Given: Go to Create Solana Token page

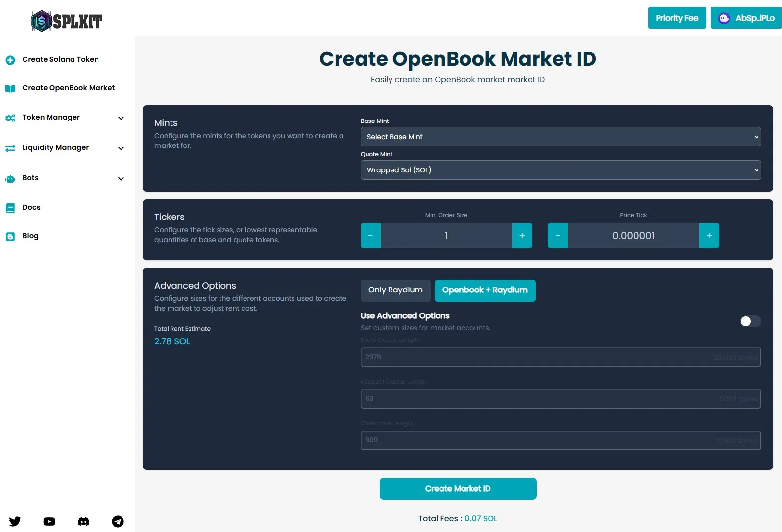Looking at the screenshot, I should click(x=61, y=59).
